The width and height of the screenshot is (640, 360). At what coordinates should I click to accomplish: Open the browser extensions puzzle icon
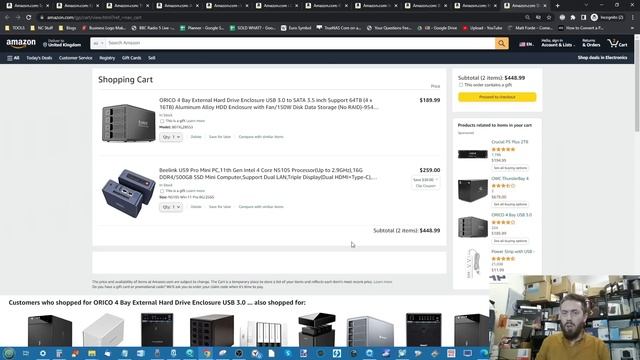pos(573,18)
